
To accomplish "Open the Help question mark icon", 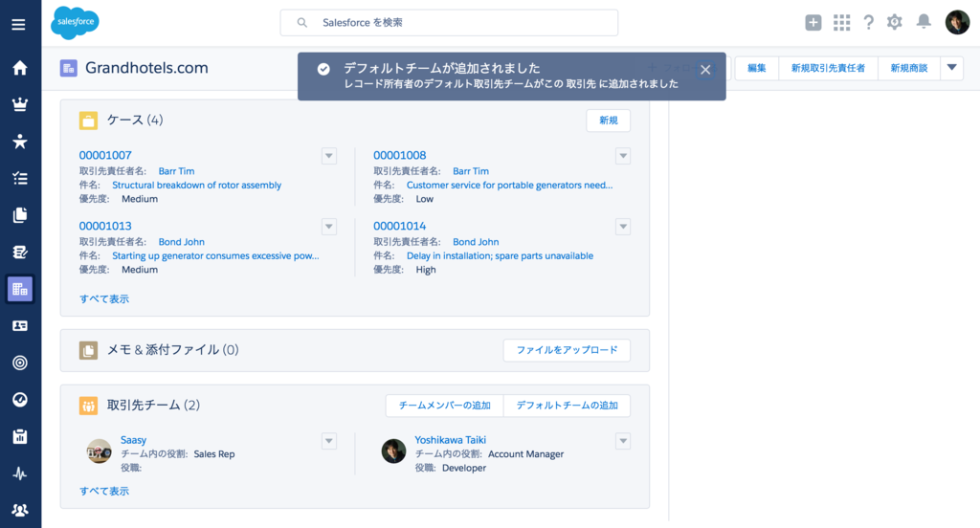I will [x=869, y=23].
